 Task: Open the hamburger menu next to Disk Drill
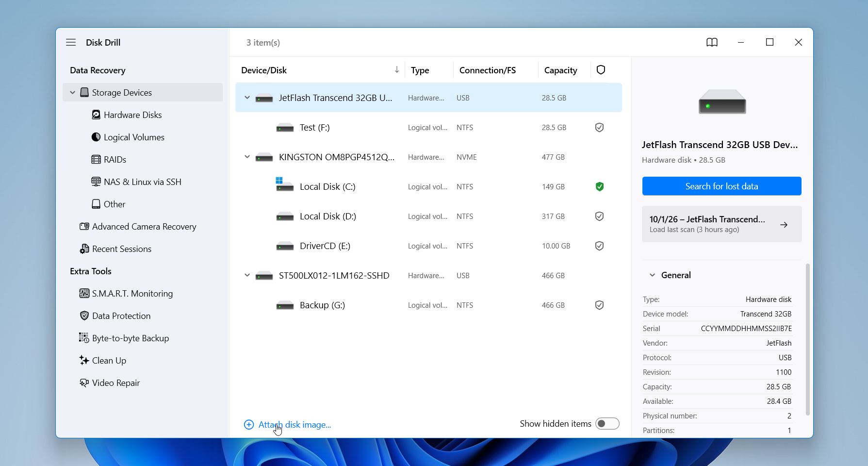click(x=71, y=42)
